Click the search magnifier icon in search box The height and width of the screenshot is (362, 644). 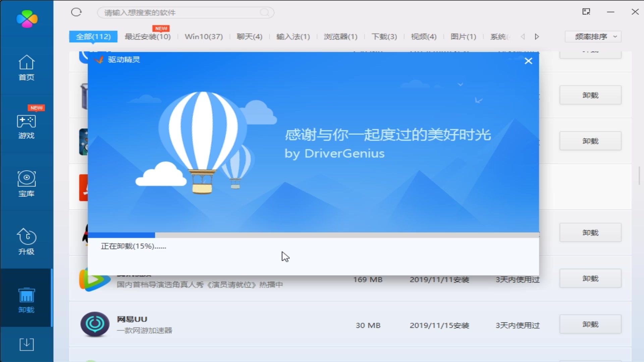pyautogui.click(x=265, y=13)
